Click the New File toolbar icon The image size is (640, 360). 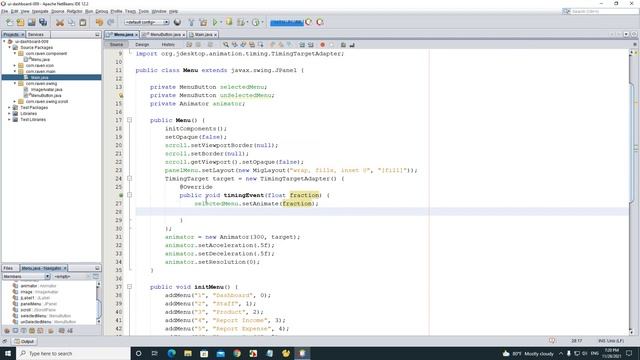click(x=9, y=22)
